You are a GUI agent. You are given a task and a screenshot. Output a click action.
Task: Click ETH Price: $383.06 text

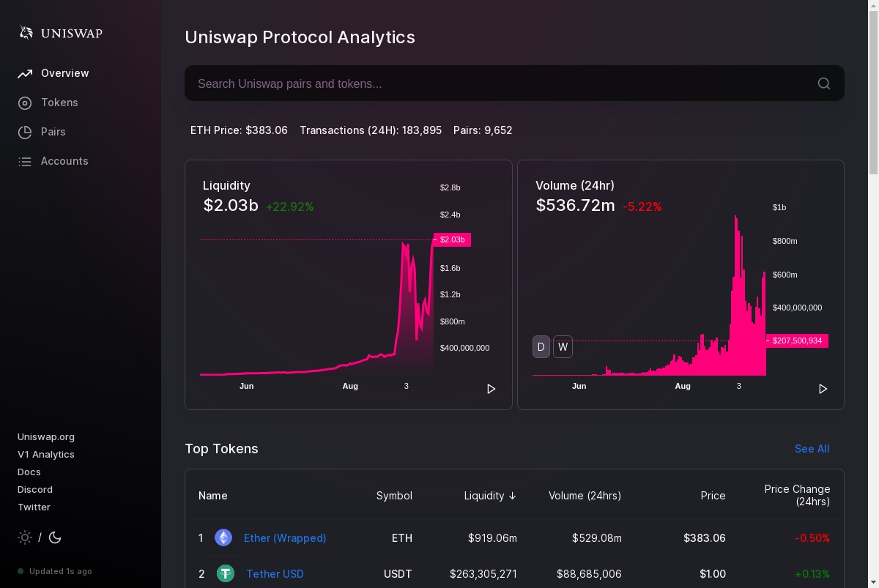[239, 130]
